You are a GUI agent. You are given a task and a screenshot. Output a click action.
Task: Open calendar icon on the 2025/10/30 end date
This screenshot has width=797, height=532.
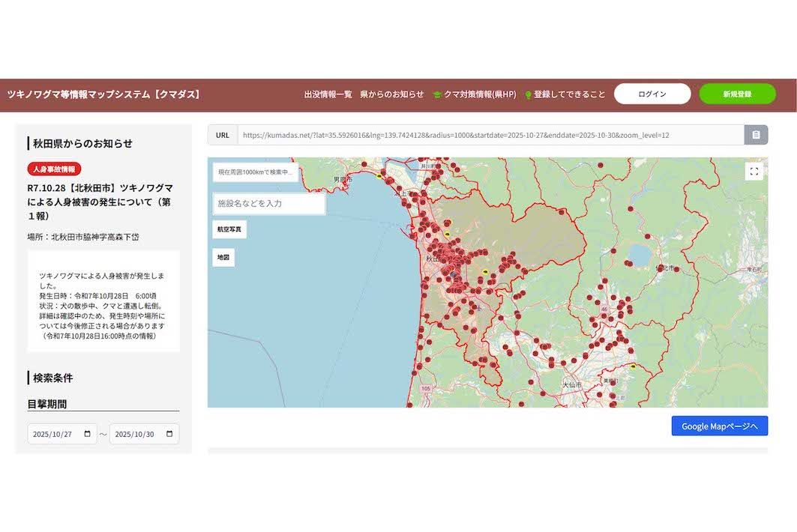[169, 434]
